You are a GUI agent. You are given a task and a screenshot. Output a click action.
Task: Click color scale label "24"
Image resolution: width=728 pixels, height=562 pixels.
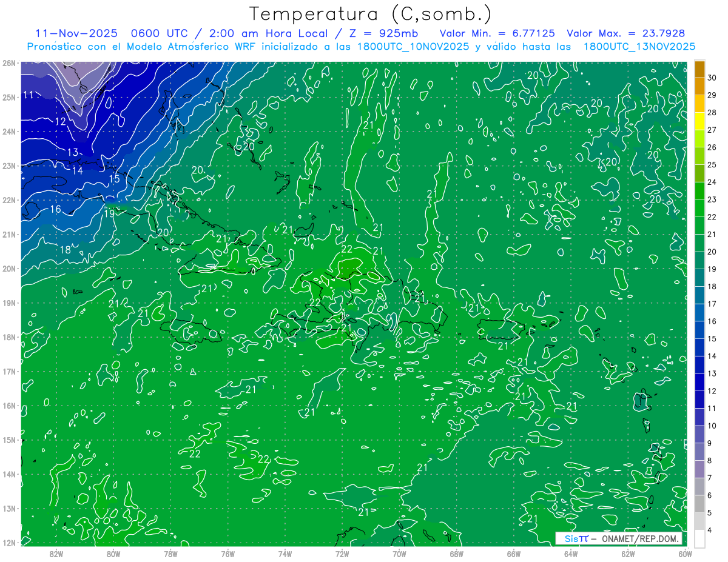(712, 182)
